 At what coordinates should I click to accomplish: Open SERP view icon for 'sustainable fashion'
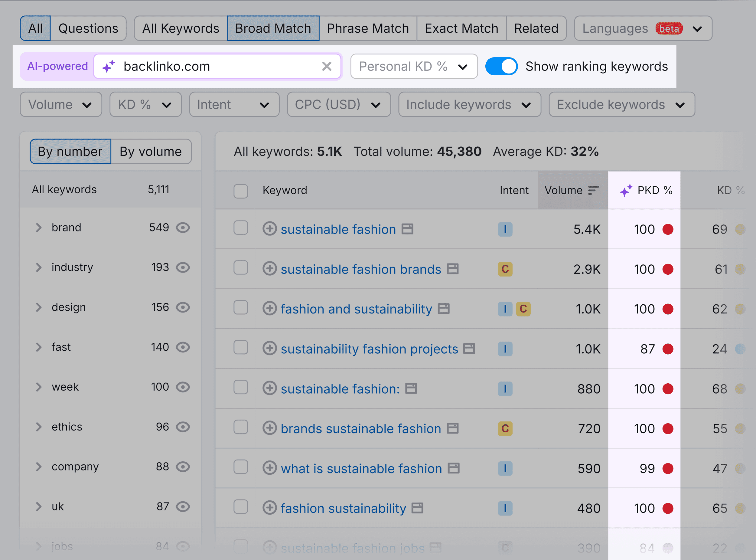tap(407, 229)
